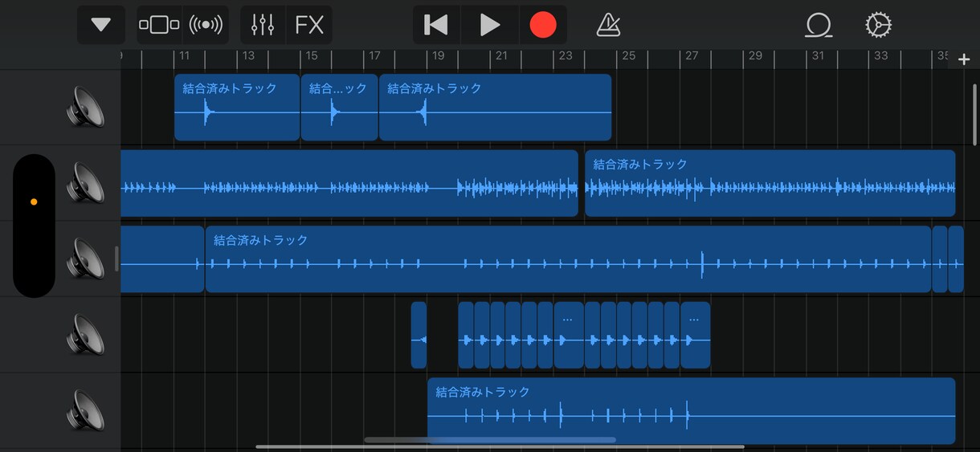980x452 pixels.
Task: Tap bar 33 on the ruler
Action: click(881, 56)
